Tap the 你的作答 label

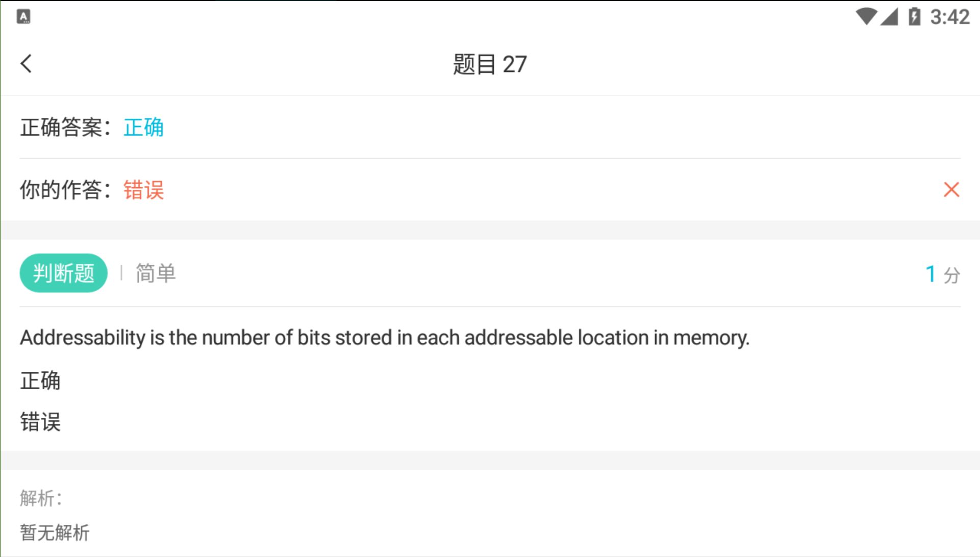click(x=64, y=190)
